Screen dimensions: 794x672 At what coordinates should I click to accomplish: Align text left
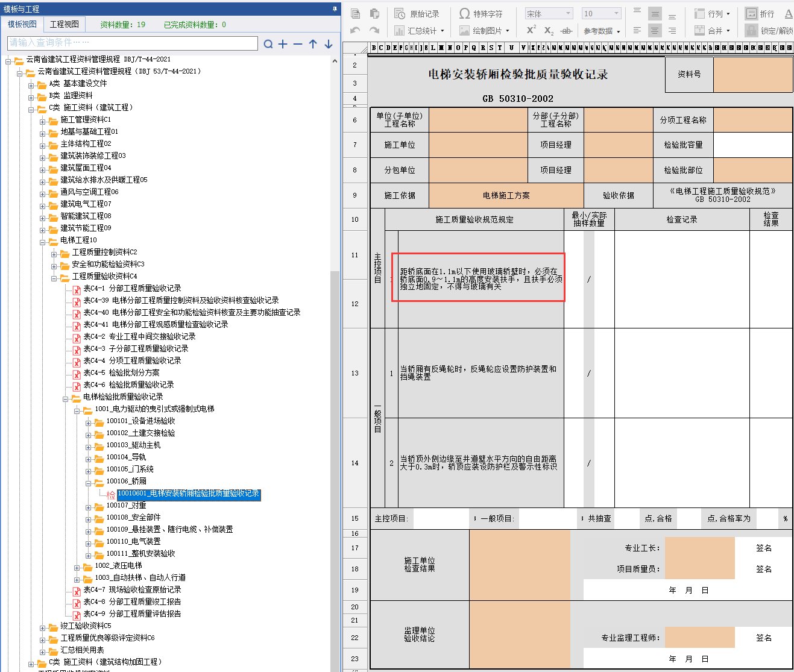[x=637, y=30]
